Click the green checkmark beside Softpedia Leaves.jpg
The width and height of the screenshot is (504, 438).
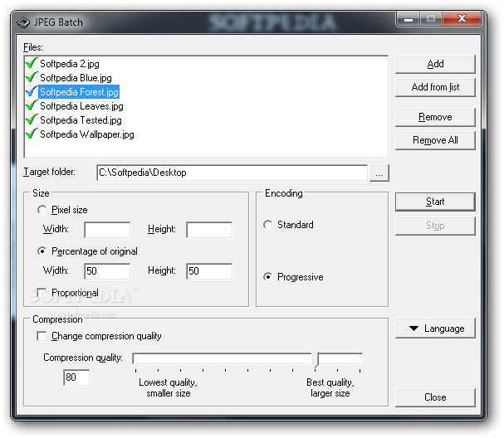pos(32,105)
